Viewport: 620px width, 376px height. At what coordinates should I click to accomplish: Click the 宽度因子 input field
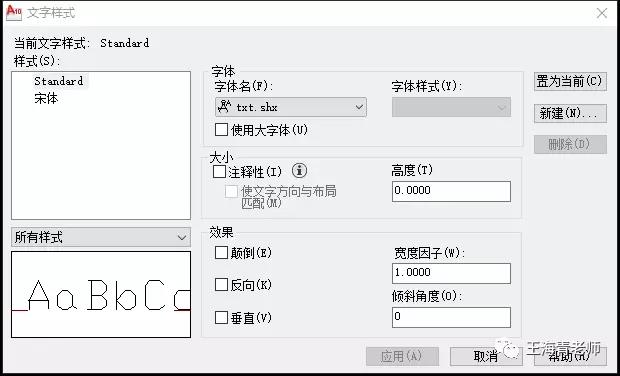coord(451,273)
